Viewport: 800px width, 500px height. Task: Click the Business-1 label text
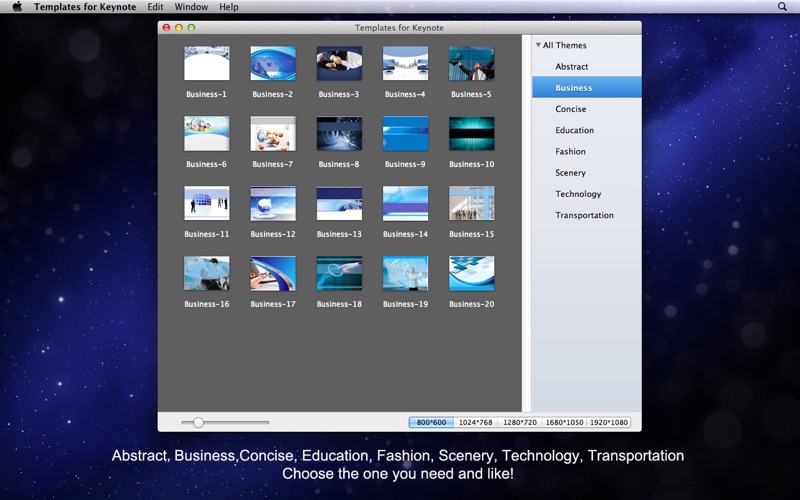click(x=207, y=94)
